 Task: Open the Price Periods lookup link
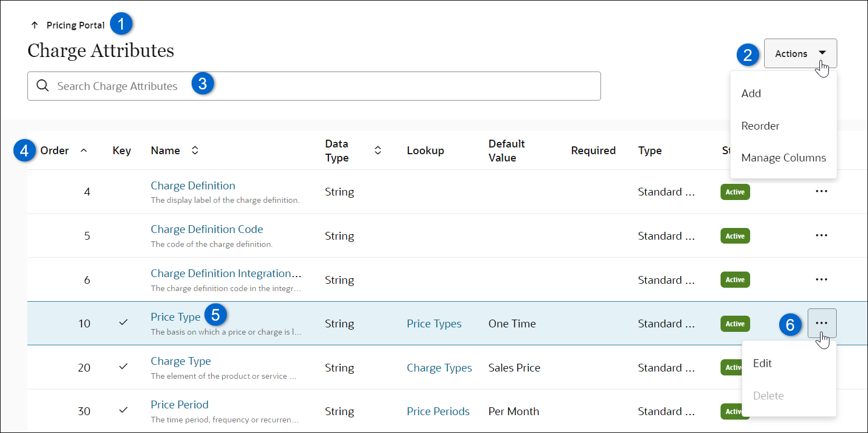click(438, 411)
